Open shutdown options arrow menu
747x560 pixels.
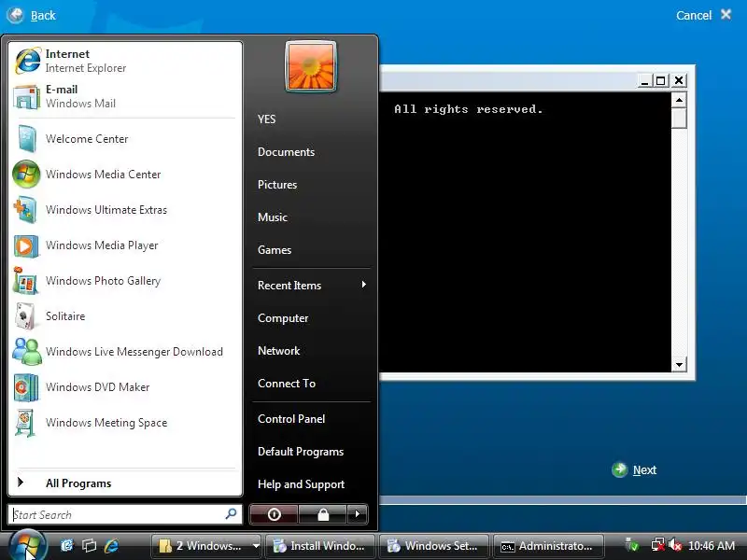click(x=358, y=514)
